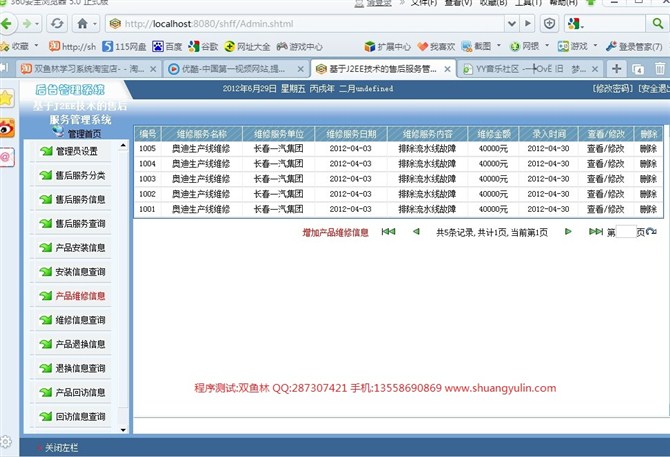Go to the browser home page icon

(x=82, y=23)
